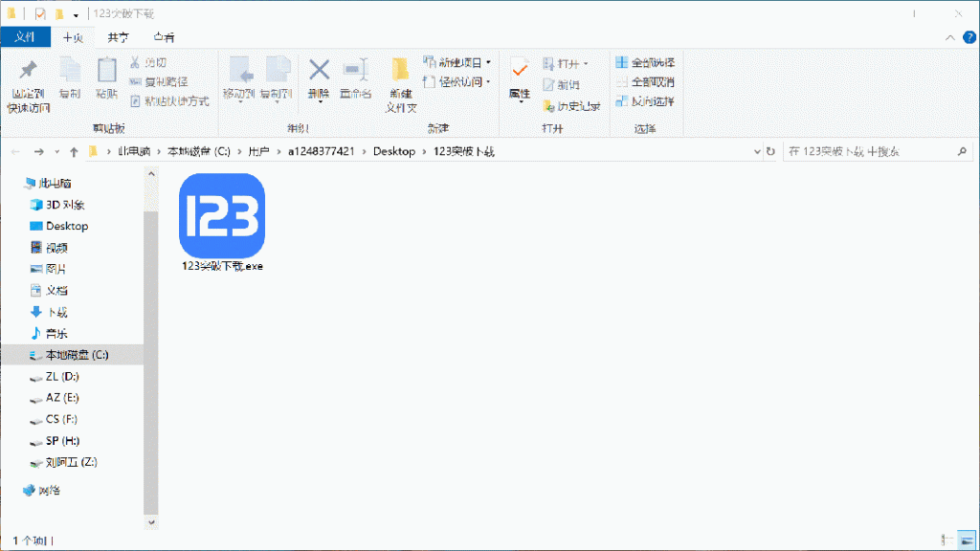The image size is (980, 551).
Task: Select the Edit command in the Open group
Action: 561,85
